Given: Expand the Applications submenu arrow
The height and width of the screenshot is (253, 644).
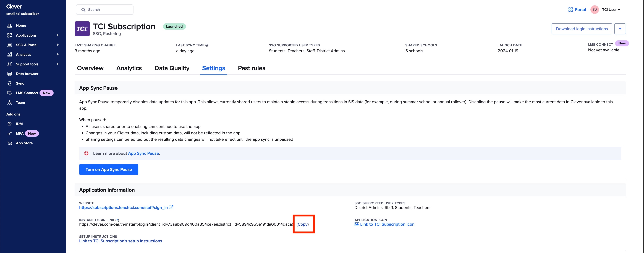Looking at the screenshot, I should click(x=58, y=35).
